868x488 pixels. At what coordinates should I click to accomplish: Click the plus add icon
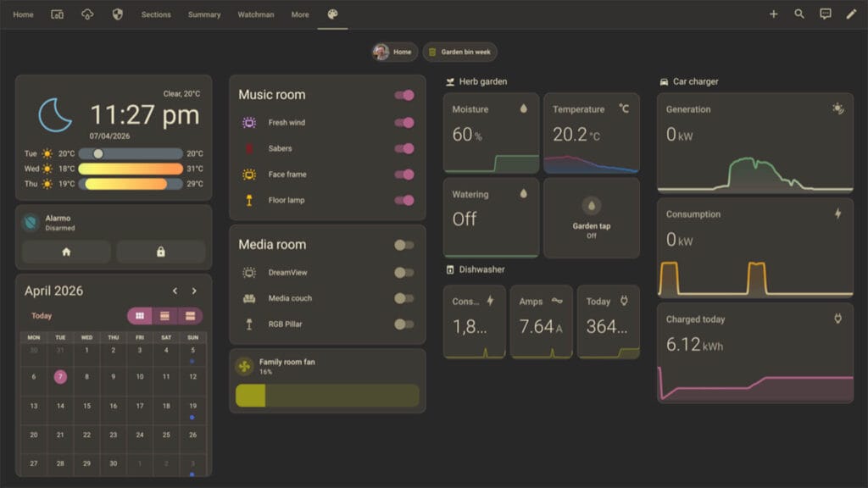point(773,14)
